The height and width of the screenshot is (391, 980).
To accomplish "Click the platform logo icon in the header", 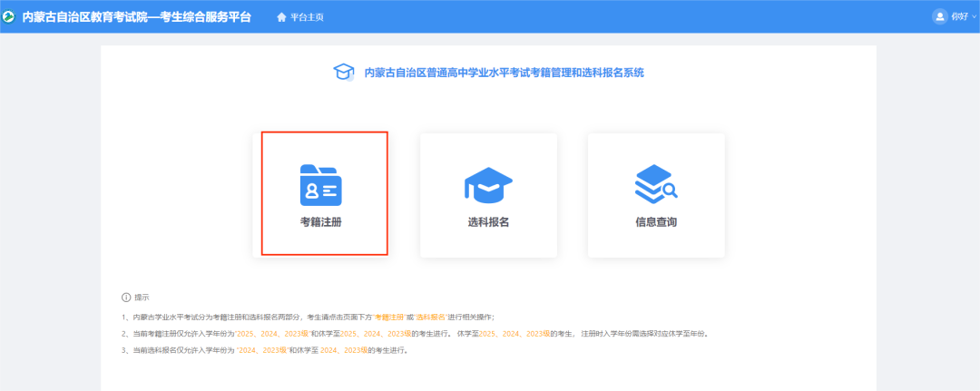I will 9,17.
